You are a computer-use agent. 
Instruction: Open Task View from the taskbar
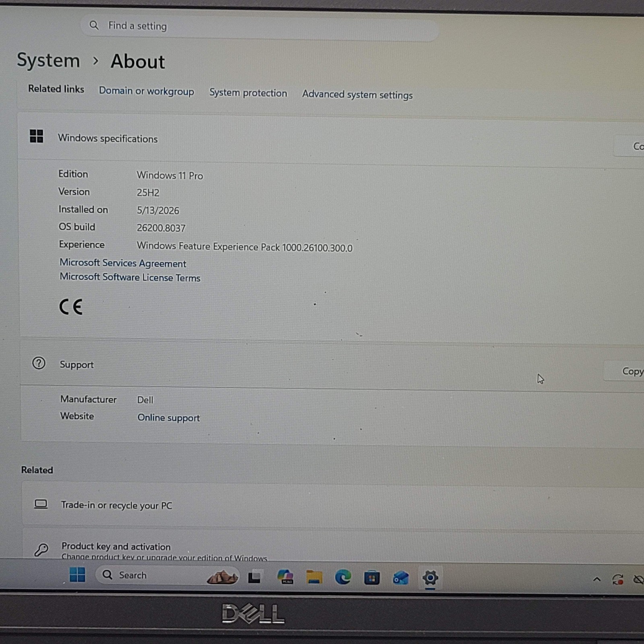tap(255, 577)
